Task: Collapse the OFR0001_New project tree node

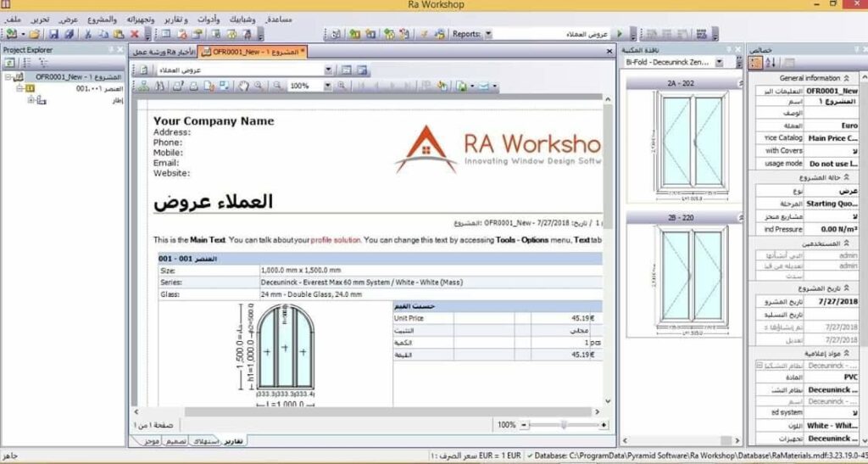Action: tap(8, 77)
